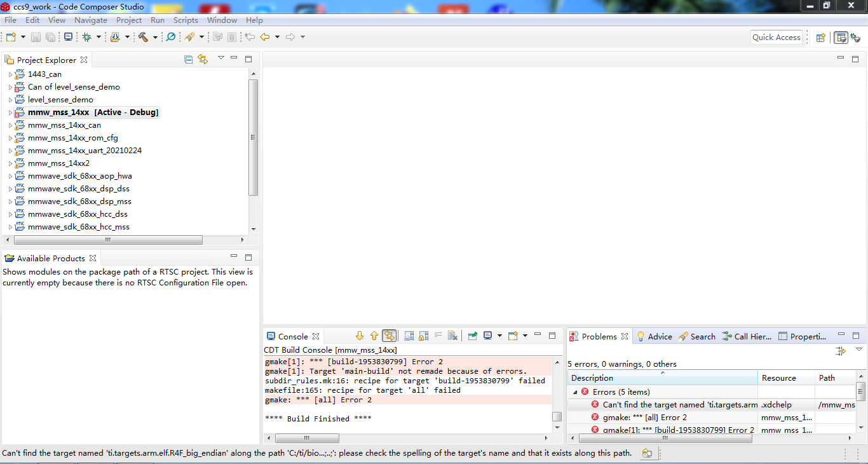Toggle Scroll Lock in Console
The image size is (868, 464).
click(x=423, y=336)
